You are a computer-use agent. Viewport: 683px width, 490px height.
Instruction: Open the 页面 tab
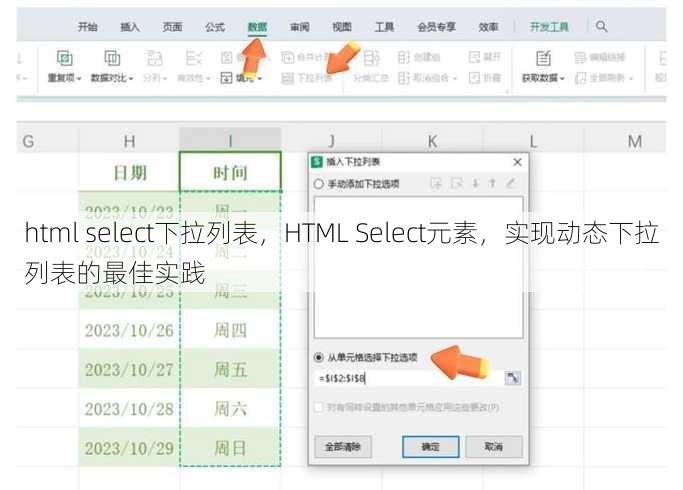pos(172,27)
